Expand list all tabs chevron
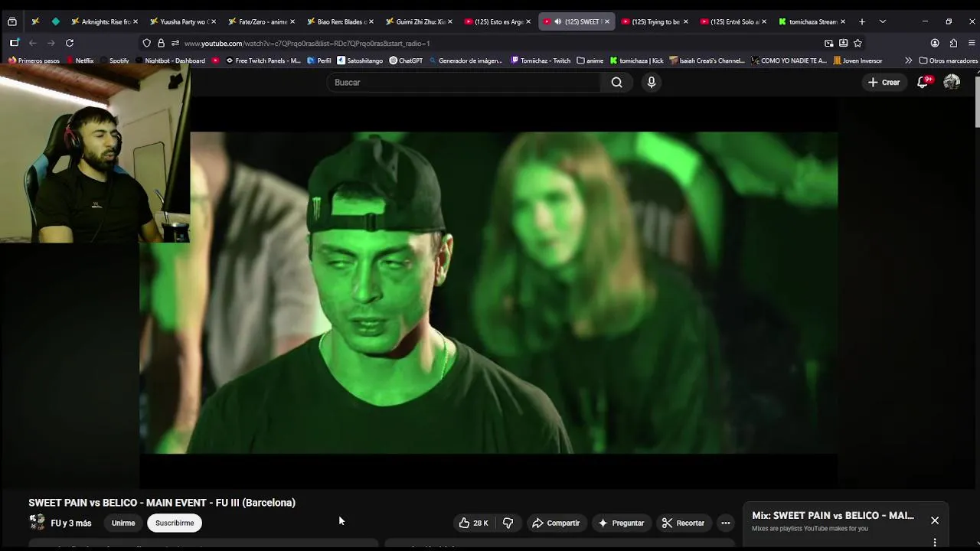The image size is (980, 551). click(882, 21)
